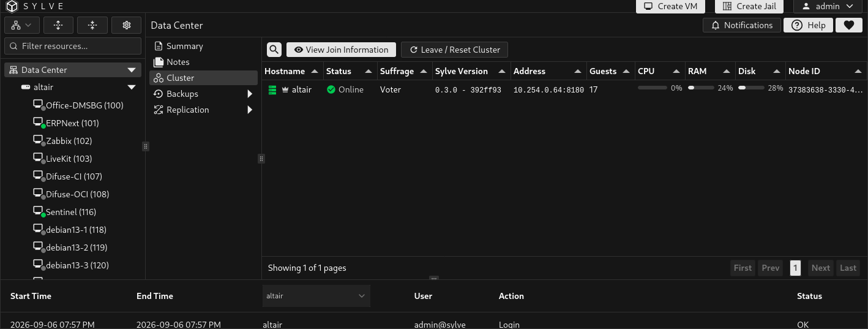This screenshot has height=329, width=868.
Task: Click the collapse all tree icon
Action: pyautogui.click(x=92, y=25)
